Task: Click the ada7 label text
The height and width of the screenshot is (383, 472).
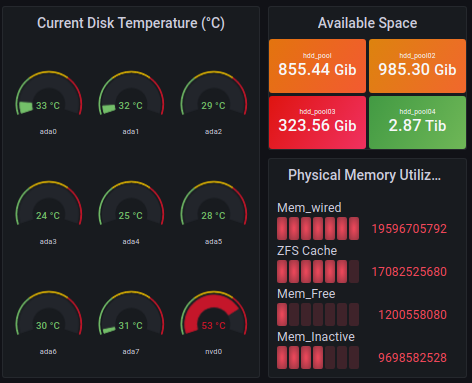Action: click(131, 352)
